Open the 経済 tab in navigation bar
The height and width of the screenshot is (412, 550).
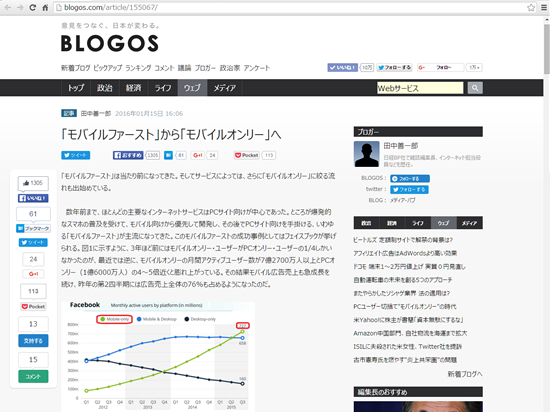[x=134, y=88]
